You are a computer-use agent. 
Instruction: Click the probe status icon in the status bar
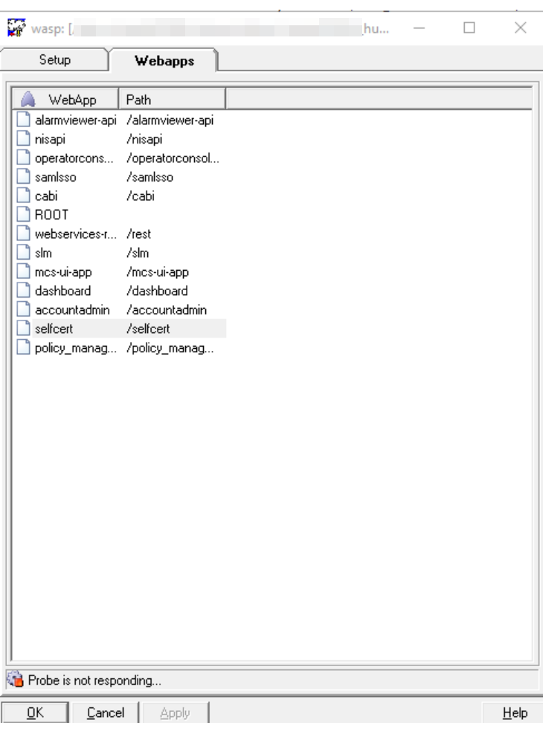tap(15, 680)
